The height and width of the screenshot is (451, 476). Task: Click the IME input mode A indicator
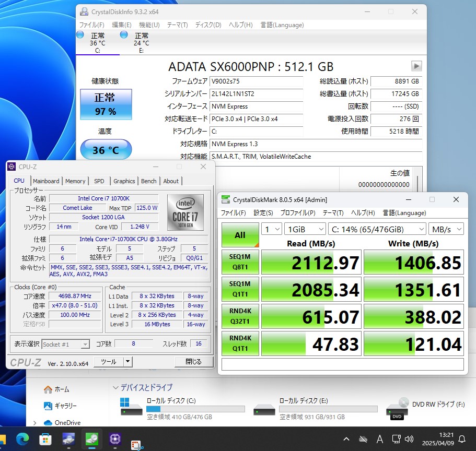coord(380,439)
